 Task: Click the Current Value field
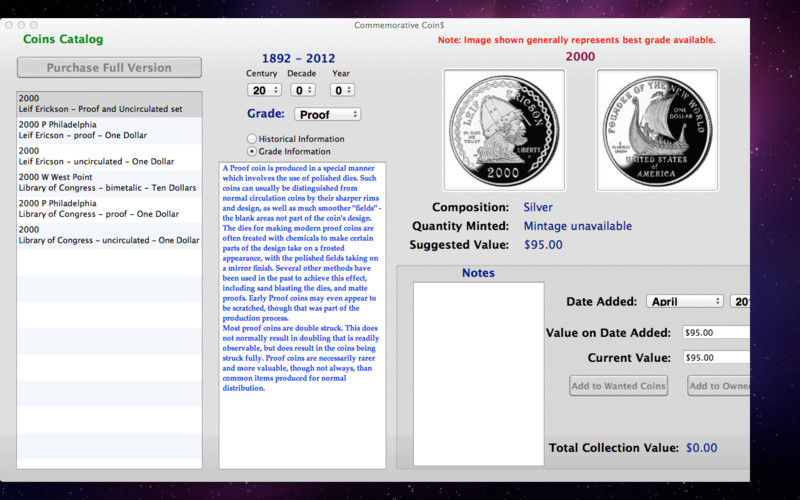click(x=716, y=358)
